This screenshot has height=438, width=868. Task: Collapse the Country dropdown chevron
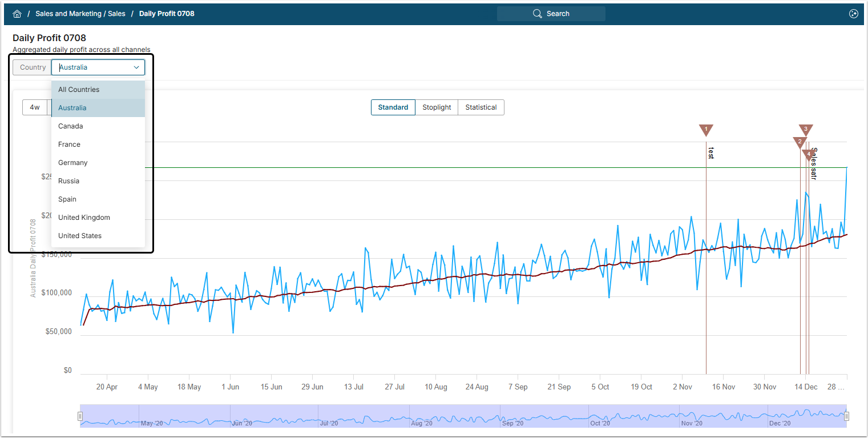[x=136, y=67]
